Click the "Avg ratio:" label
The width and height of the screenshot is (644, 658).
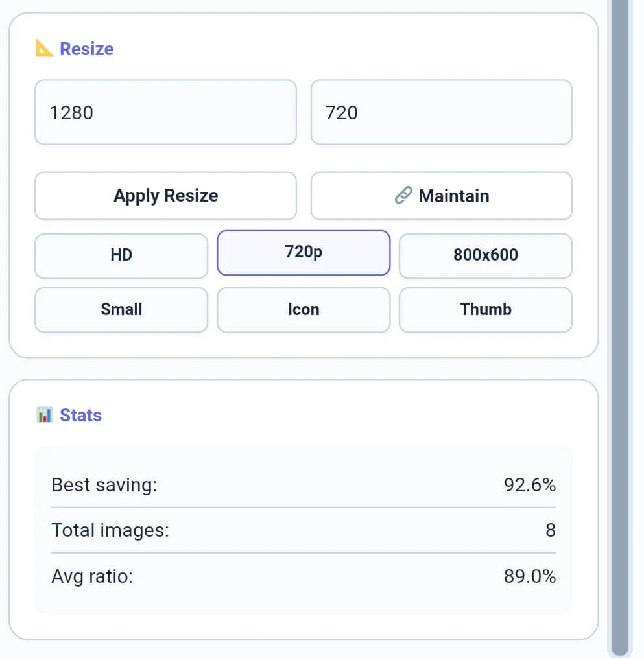[x=92, y=576]
